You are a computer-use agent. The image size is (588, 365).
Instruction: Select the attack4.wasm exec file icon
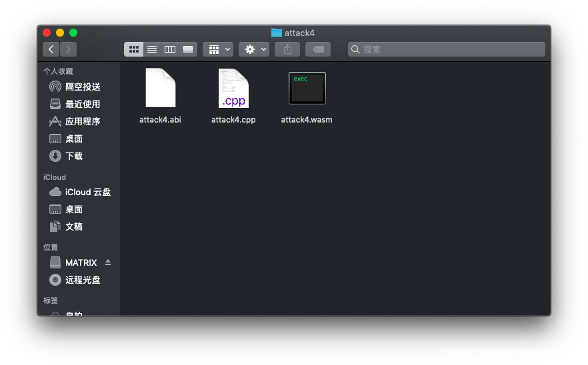click(307, 88)
